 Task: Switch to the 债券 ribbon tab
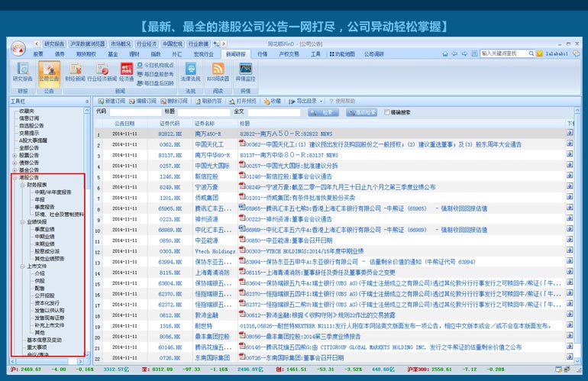(60, 54)
